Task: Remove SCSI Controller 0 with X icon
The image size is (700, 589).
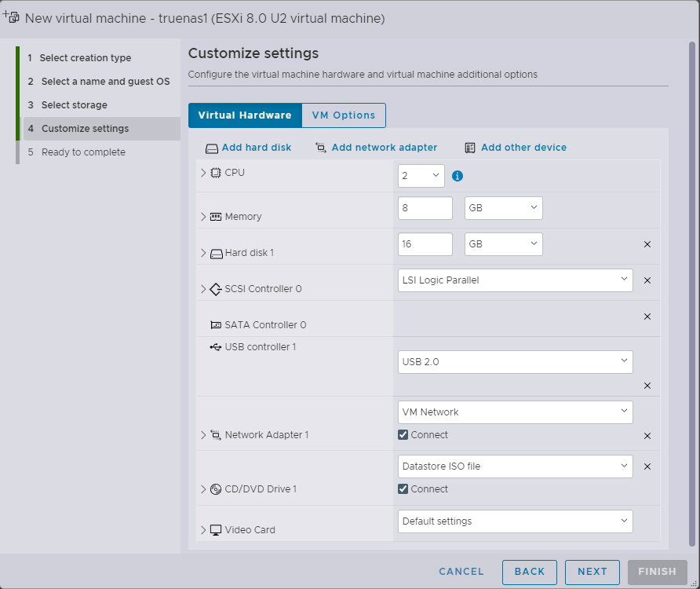Action: point(647,280)
